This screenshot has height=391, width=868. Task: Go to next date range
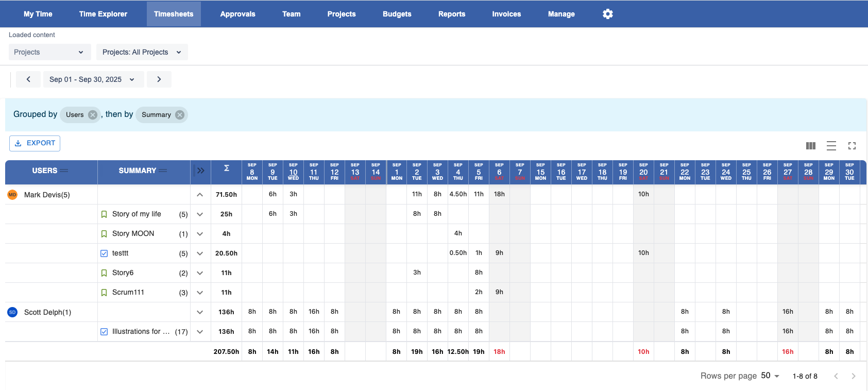tap(159, 79)
